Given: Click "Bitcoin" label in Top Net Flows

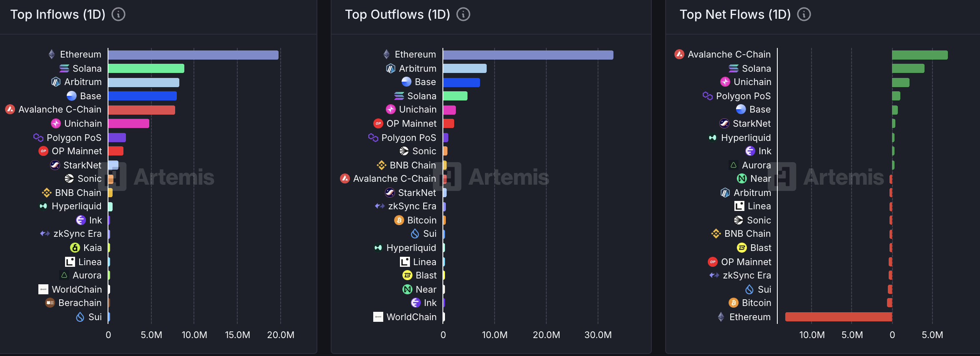Looking at the screenshot, I should pos(757,303).
